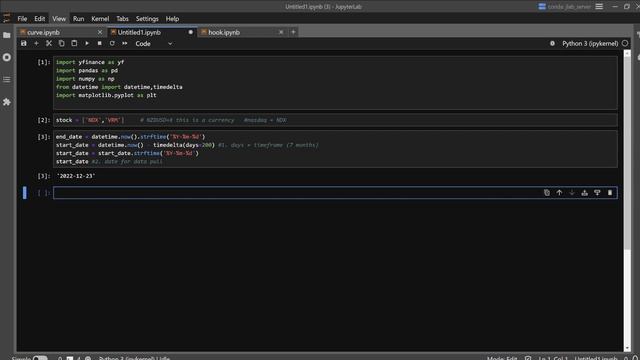Open the Extension Manager puzzle icon
The width and height of the screenshot is (640, 360).
coord(7,102)
